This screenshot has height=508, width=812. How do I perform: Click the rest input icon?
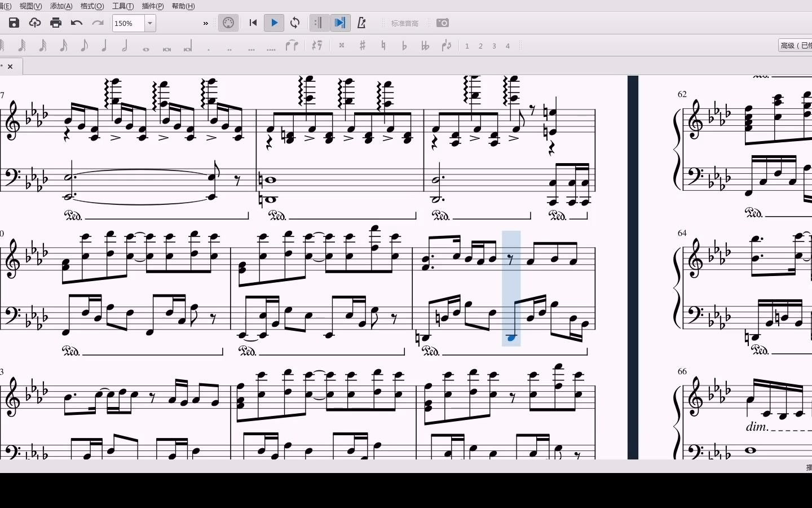click(317, 46)
